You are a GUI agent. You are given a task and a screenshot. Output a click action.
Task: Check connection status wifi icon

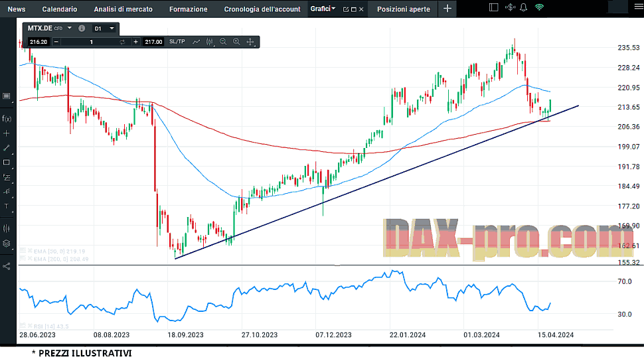pyautogui.click(x=539, y=7)
